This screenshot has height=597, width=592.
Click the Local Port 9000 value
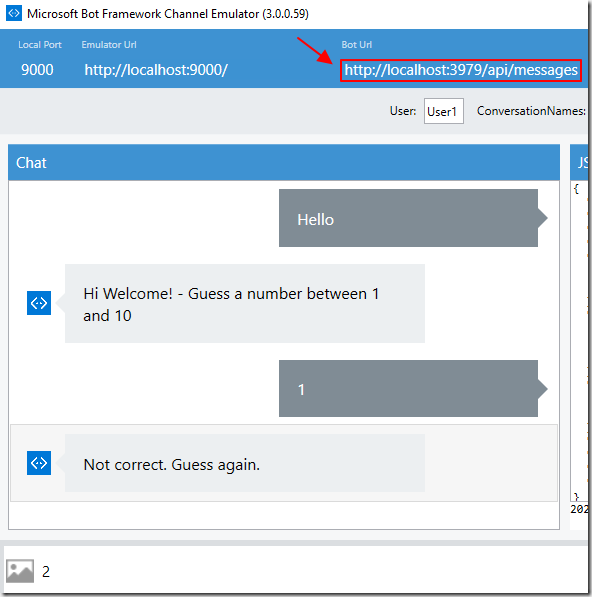37,70
